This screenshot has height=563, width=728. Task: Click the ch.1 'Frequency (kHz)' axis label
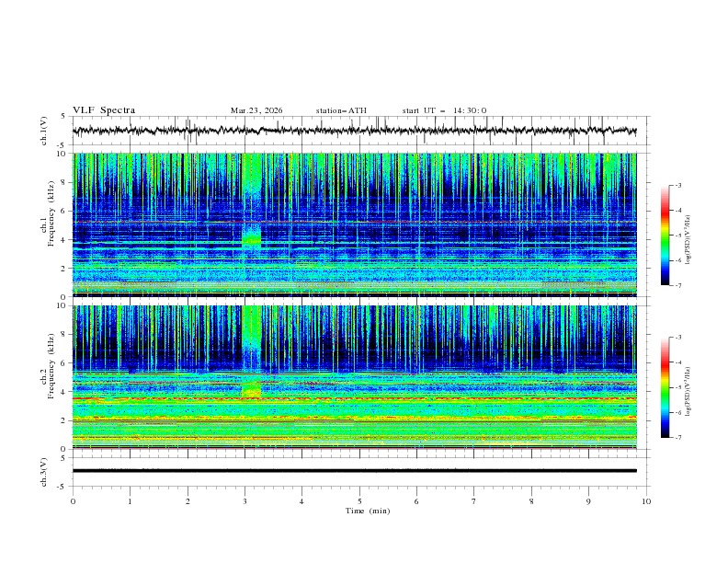51,212
